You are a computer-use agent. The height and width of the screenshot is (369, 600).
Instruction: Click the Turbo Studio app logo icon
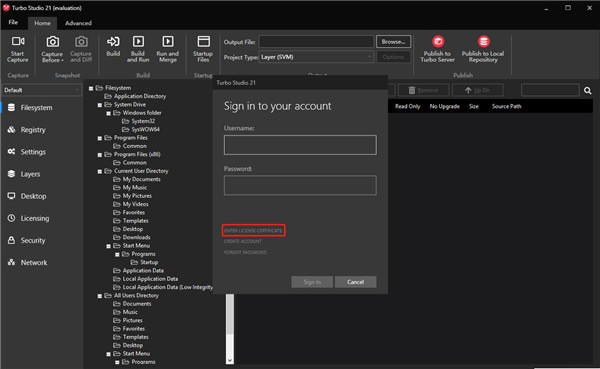tap(6, 8)
